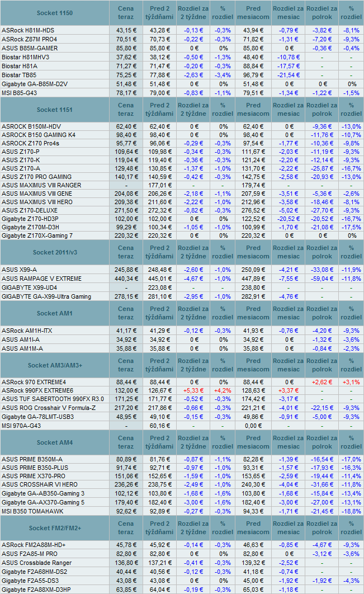The width and height of the screenshot is (364, 594).
Task: Select ASROCK B150M-HDV row name
Action: coord(31,126)
